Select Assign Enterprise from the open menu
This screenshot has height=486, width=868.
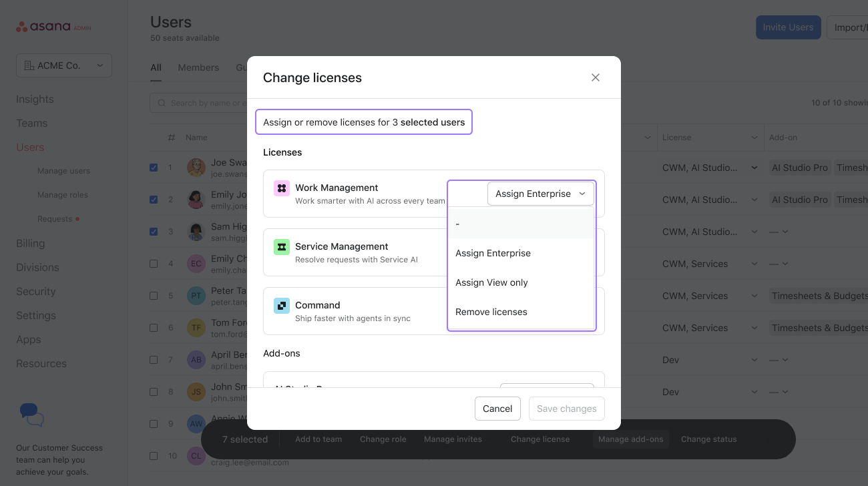coord(521,253)
